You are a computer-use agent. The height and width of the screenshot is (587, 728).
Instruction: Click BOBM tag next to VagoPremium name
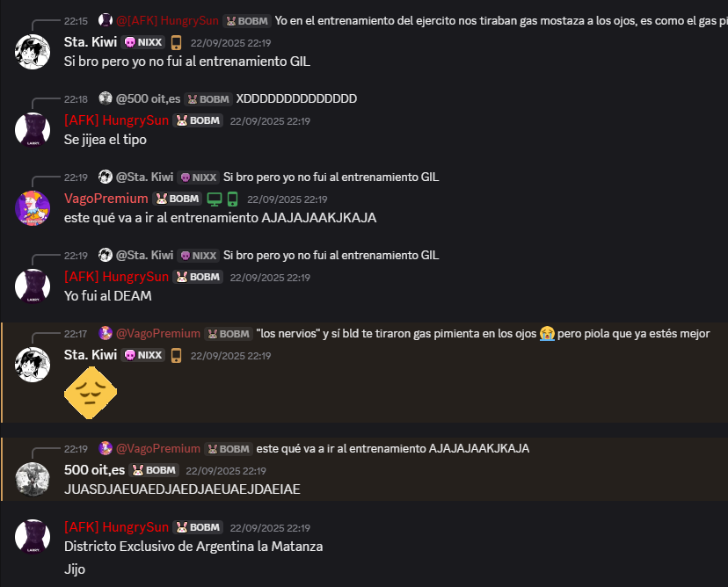point(178,199)
